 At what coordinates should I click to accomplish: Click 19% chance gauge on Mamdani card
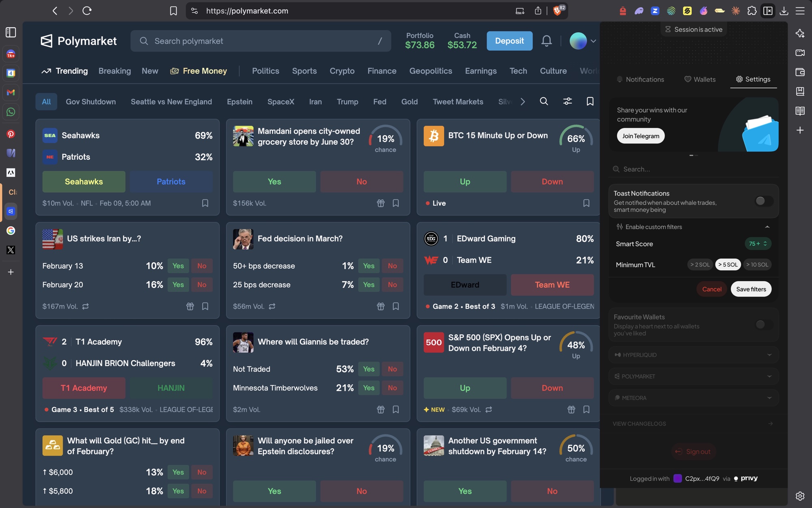click(x=385, y=139)
